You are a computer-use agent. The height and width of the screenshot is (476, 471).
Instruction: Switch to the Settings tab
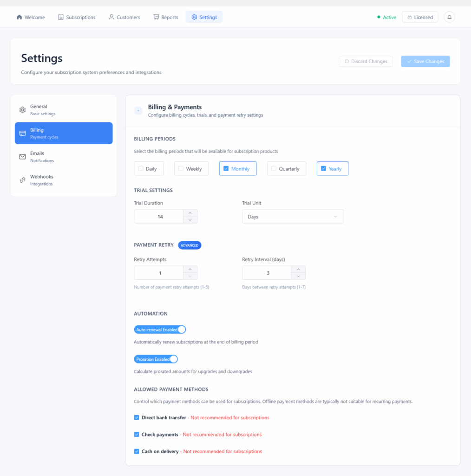coord(204,17)
